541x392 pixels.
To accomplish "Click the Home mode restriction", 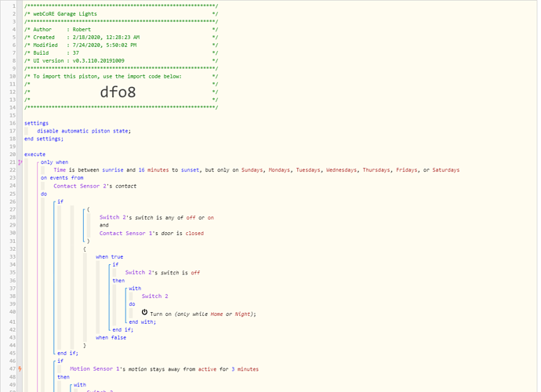I will point(216,314).
